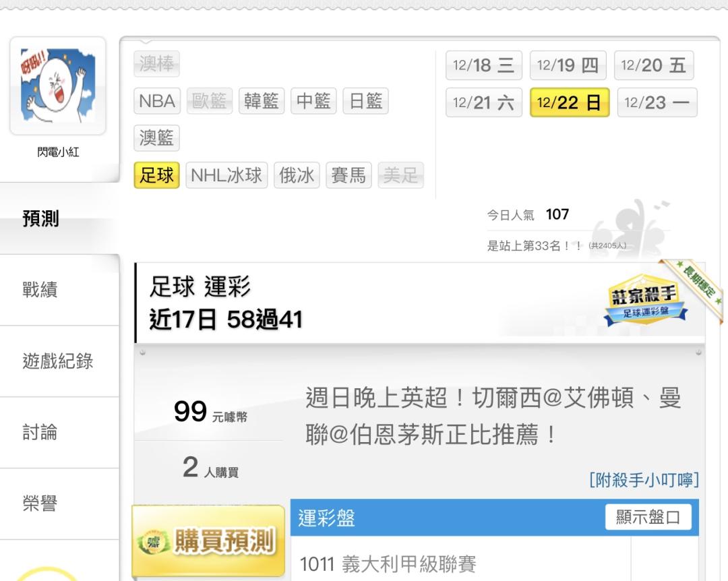Select the highlighted date 12/22 日
This screenshot has width=728, height=581.
(570, 102)
